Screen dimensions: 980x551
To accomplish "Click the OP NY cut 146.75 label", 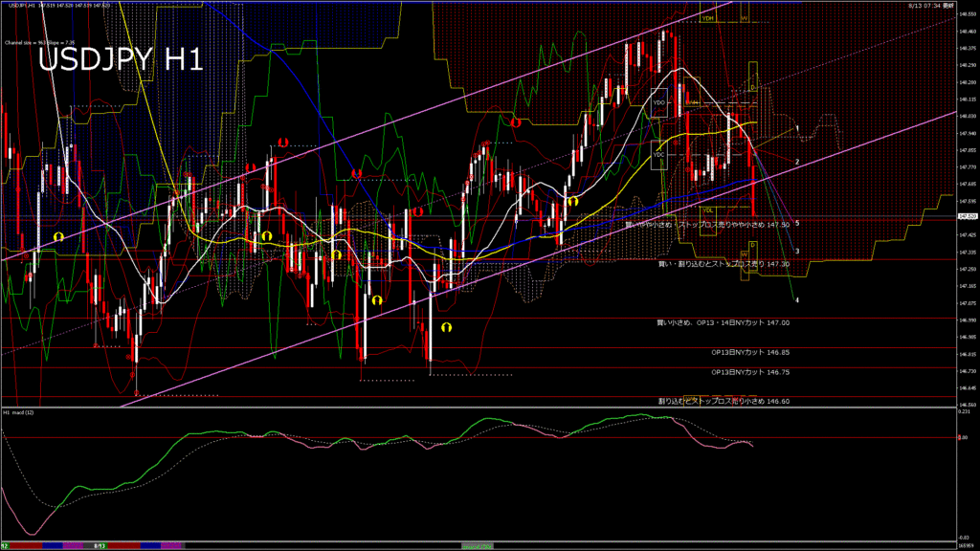I will click(x=750, y=371).
